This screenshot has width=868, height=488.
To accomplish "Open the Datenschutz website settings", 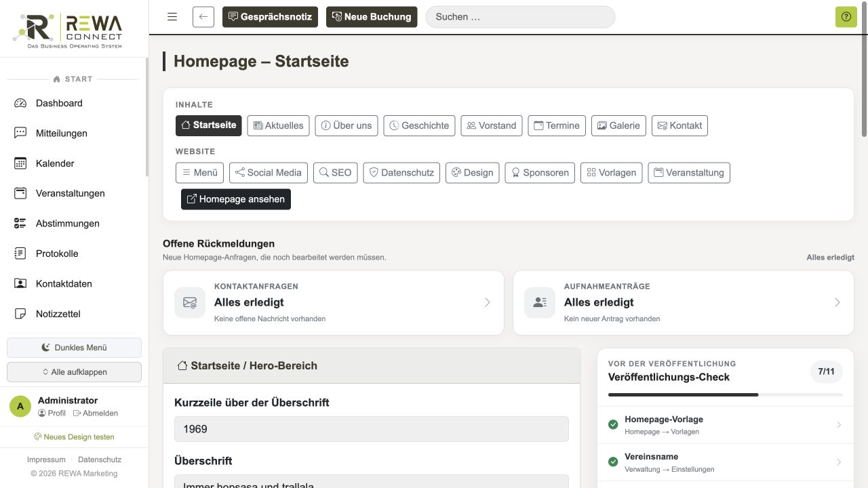I will (401, 173).
